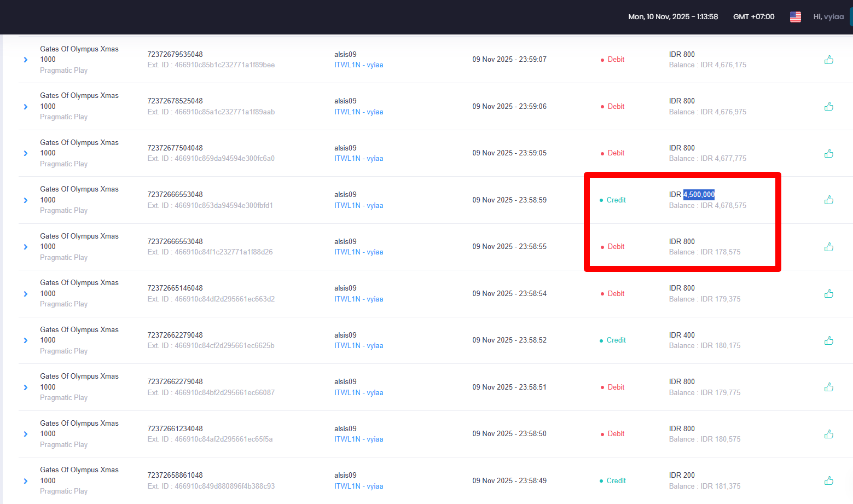Click Ext. ID 466910c85b1c232771a1f89bee
This screenshot has width=853, height=504.
click(x=211, y=65)
